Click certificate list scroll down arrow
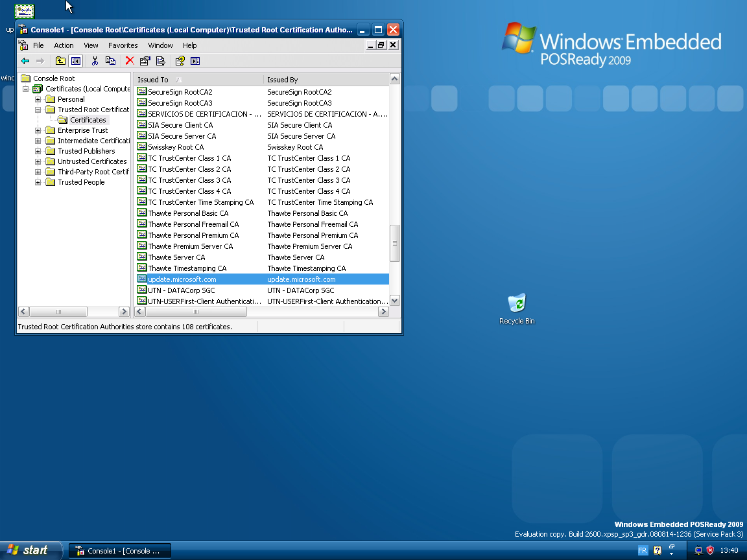This screenshot has width=747, height=560. click(x=394, y=301)
